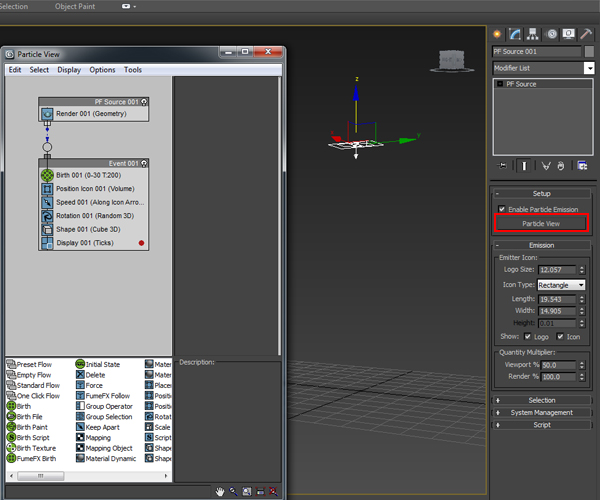Image resolution: width=600 pixels, height=500 pixels.
Task: Open the Modify command panel tab
Action: pyautogui.click(x=515, y=34)
